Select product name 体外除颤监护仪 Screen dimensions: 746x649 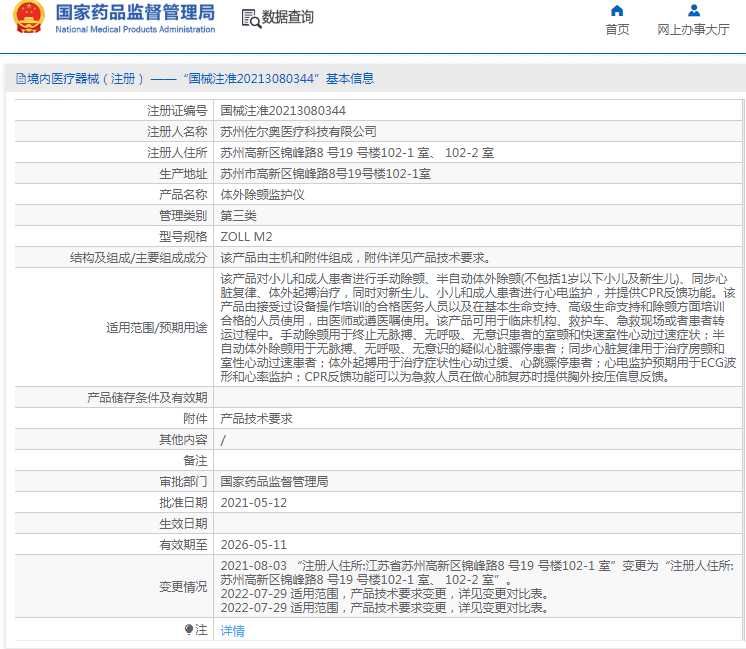click(x=262, y=195)
